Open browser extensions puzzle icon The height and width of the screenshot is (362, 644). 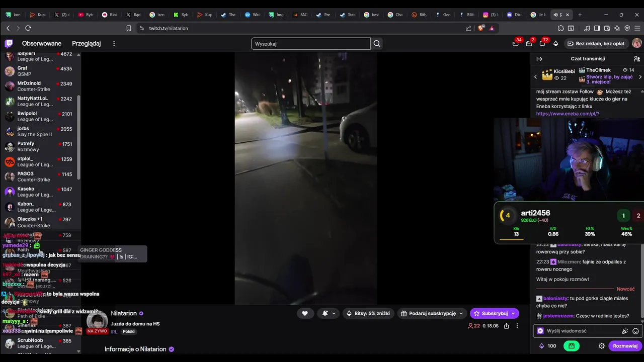point(561,28)
